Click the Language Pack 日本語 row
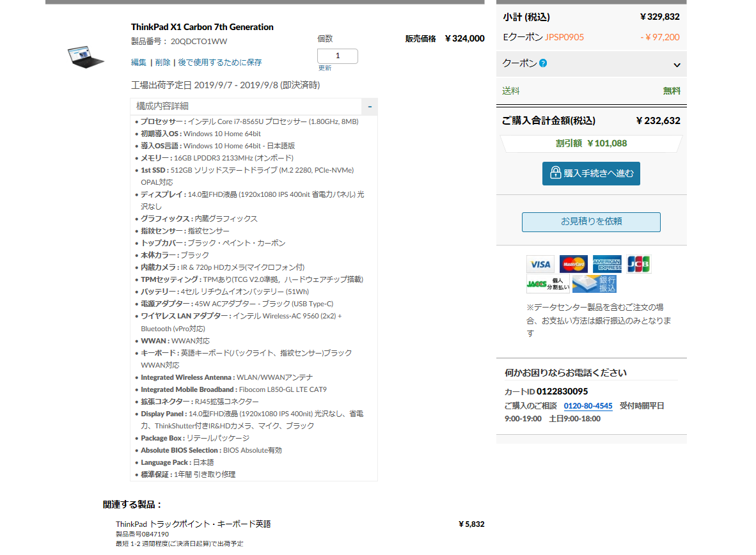Image resolution: width=756 pixels, height=555 pixels. tap(177, 462)
